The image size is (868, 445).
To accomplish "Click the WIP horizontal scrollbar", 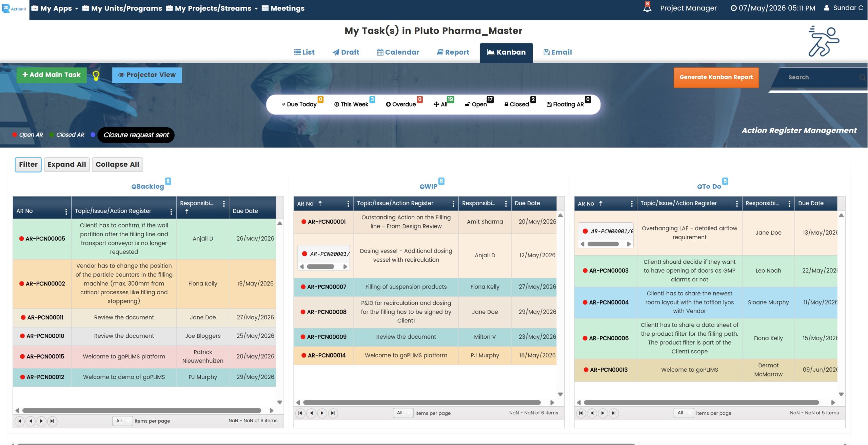I will (422, 403).
